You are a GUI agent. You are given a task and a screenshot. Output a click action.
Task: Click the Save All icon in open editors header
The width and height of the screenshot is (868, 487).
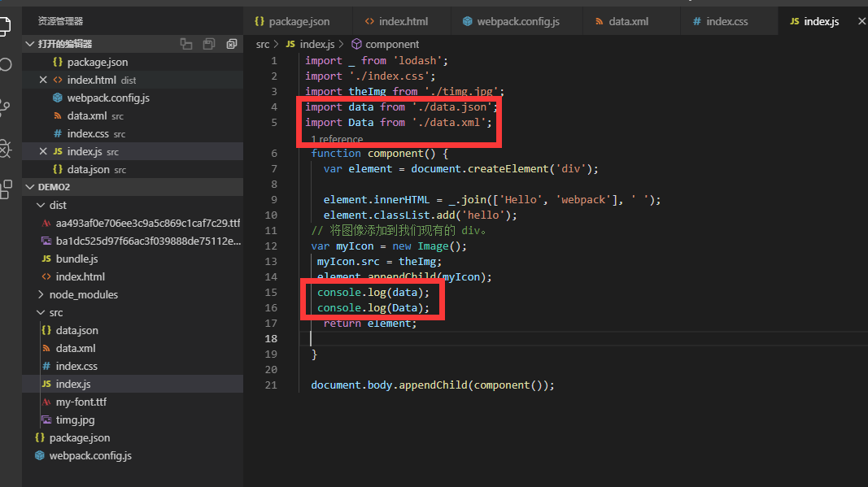pos(209,44)
